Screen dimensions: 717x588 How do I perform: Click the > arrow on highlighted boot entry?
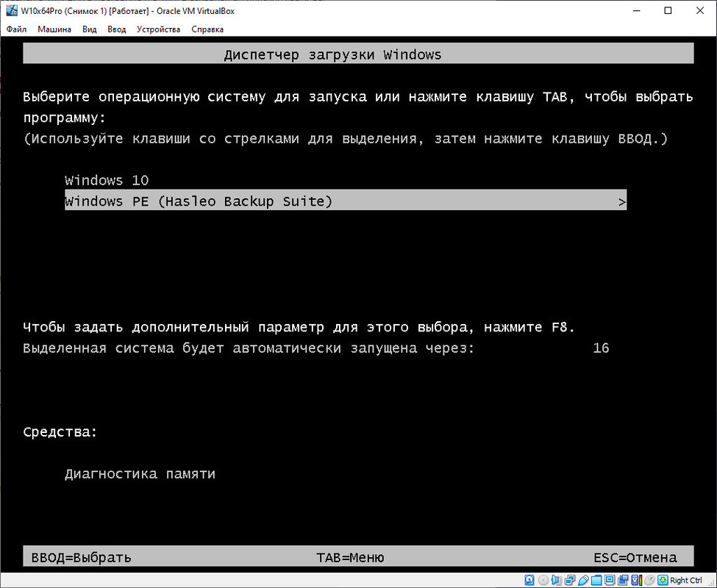click(621, 201)
